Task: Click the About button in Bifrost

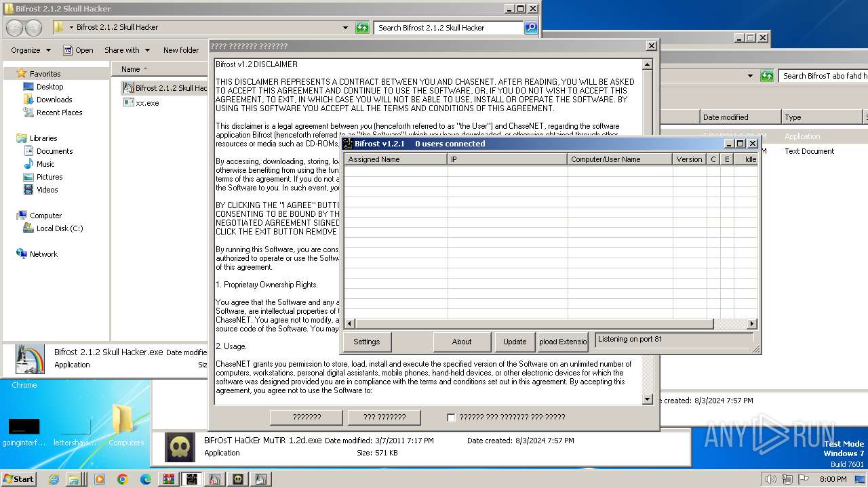Action: click(462, 342)
